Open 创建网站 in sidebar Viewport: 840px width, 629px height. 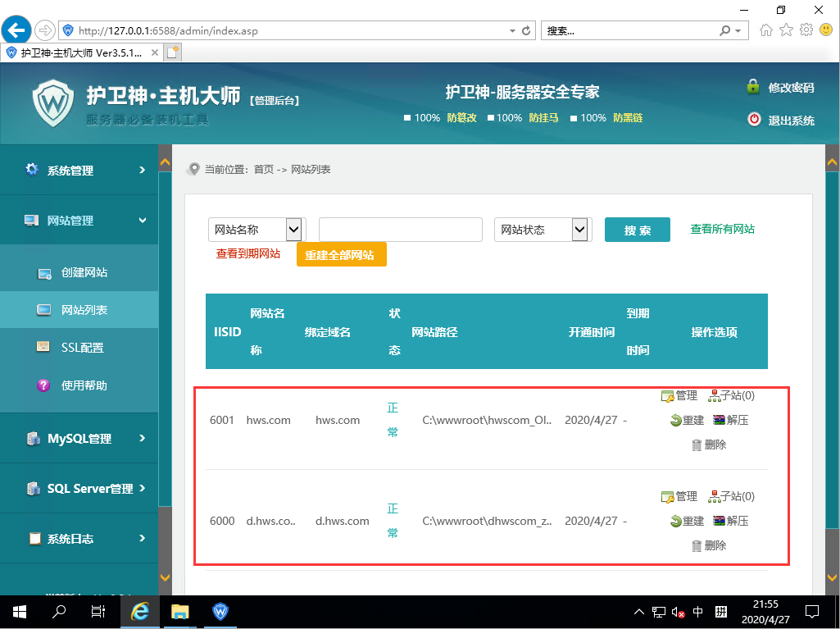point(84,272)
